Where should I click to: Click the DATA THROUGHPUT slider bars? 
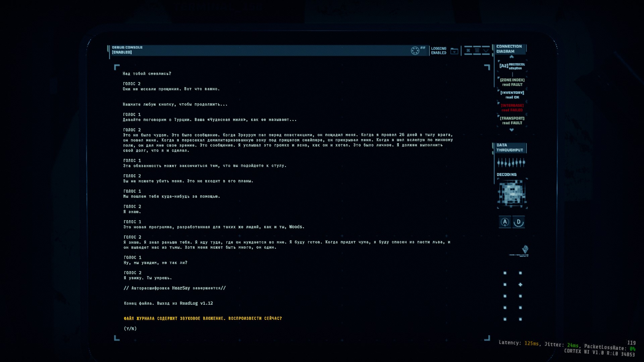pos(511,163)
